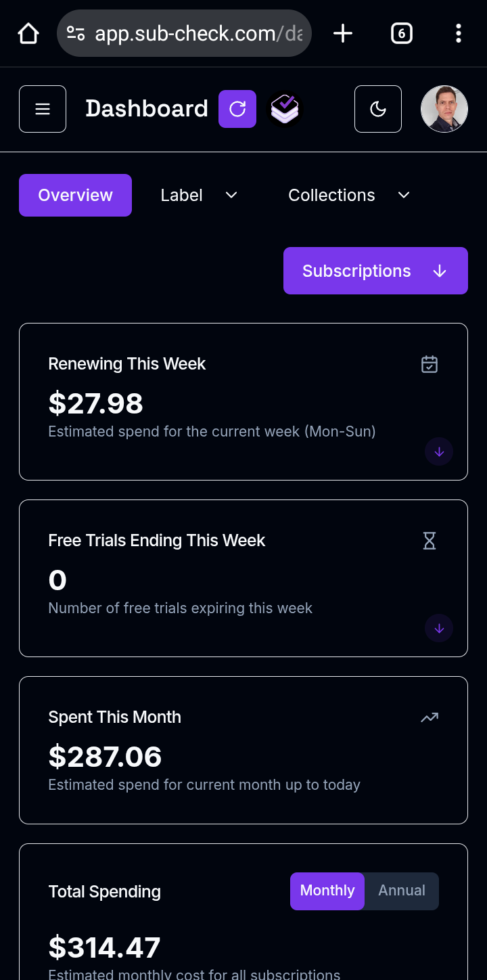
Task: Tap the address bar showing app.sub-check.com
Action: click(183, 32)
